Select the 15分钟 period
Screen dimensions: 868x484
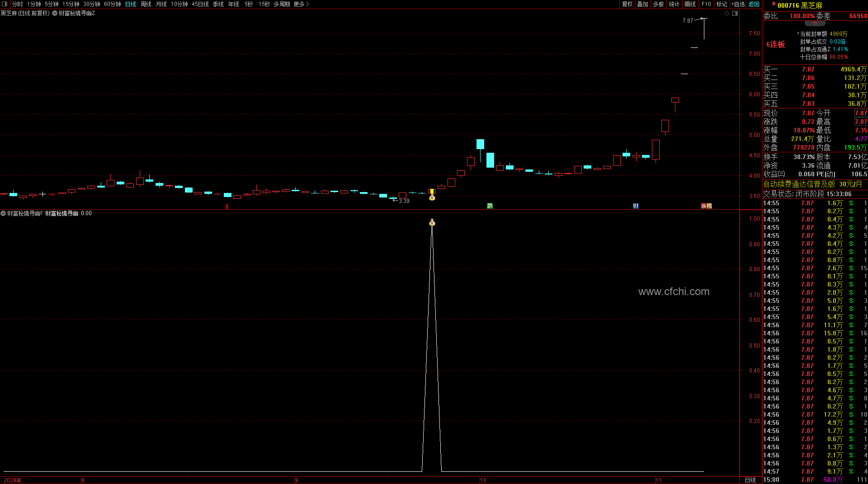coord(71,4)
